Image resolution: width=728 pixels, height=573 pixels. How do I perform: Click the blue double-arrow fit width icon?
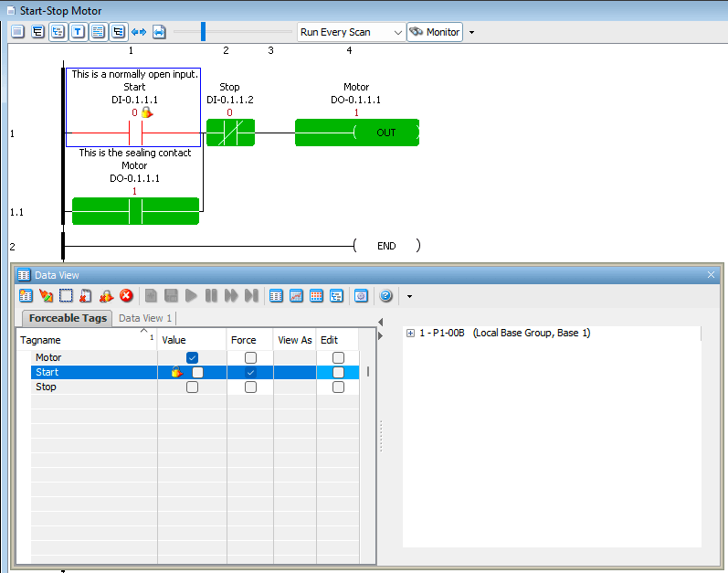(139, 32)
